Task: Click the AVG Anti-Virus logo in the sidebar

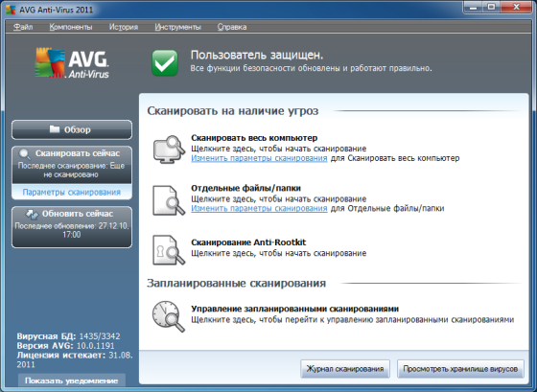Action: coord(72,62)
